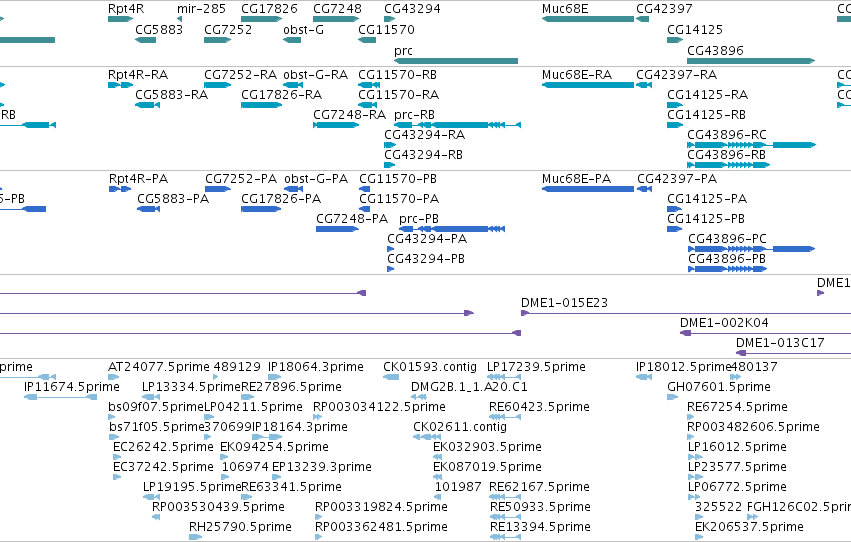Select the CG11570-RB transcript
This screenshot has height=542, width=851.
[369, 85]
